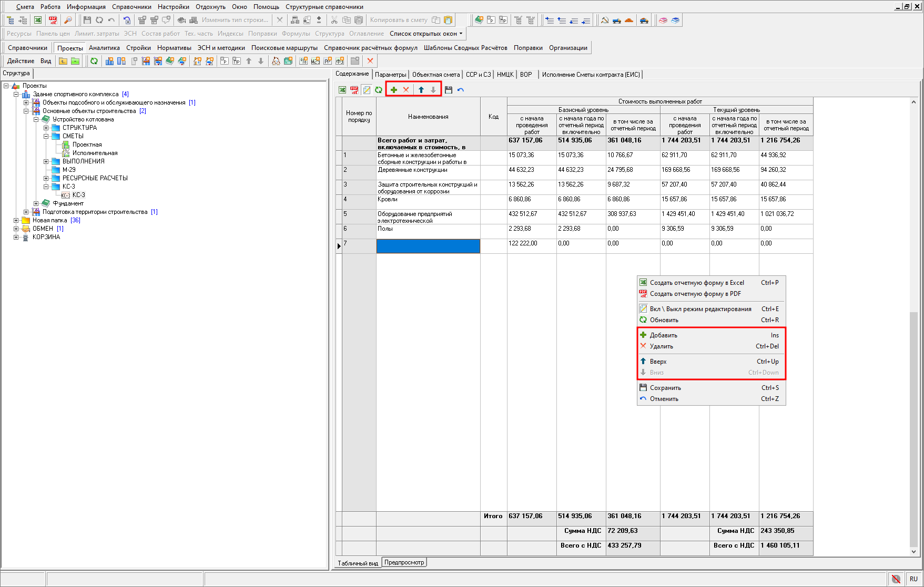Click the green Refresh icon above the table

coord(379,90)
